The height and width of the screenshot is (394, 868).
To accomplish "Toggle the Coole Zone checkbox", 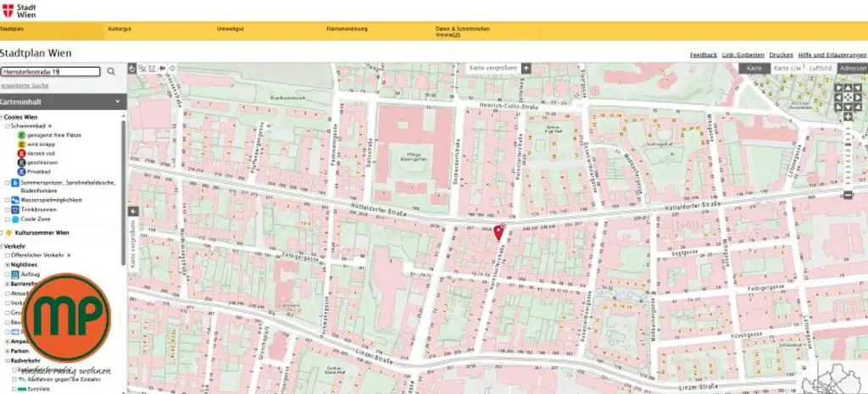I will click(x=7, y=219).
